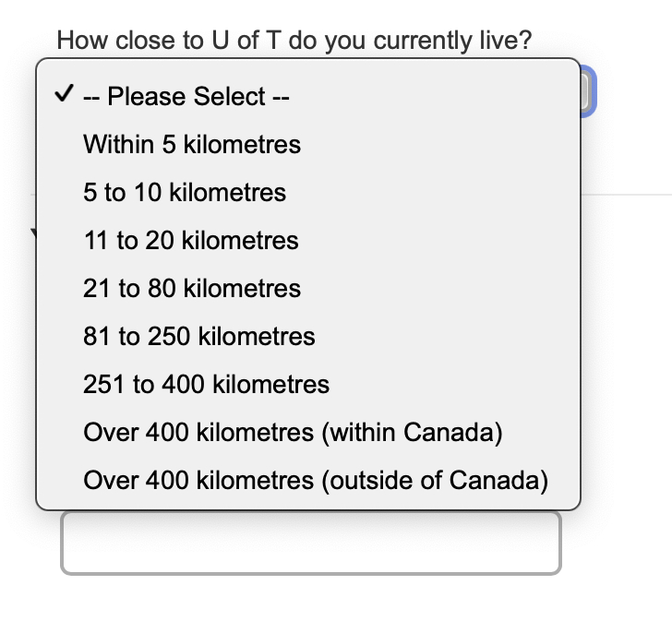Click the small black triangle at the list's left edge
This screenshot has width=672, height=633.
pos(33,233)
